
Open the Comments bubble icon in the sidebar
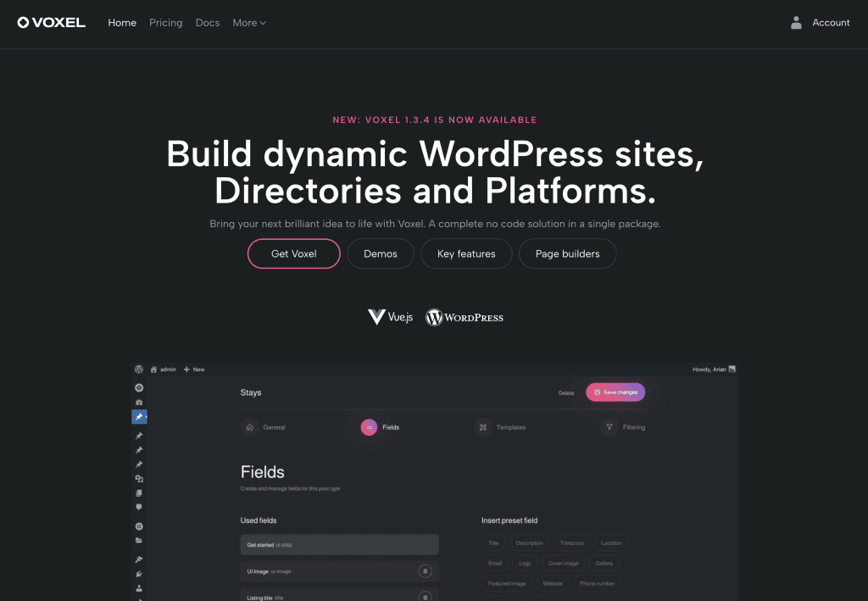pos(139,507)
